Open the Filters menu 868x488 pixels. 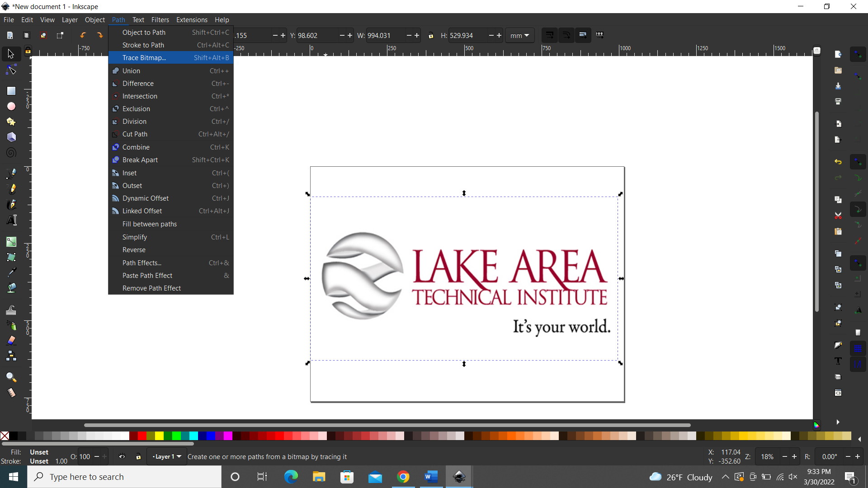tap(160, 19)
